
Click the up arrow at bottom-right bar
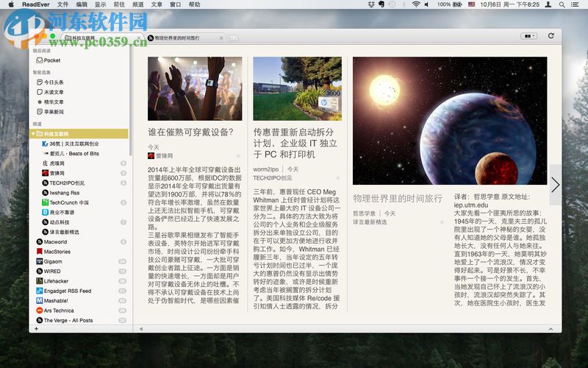551,329
